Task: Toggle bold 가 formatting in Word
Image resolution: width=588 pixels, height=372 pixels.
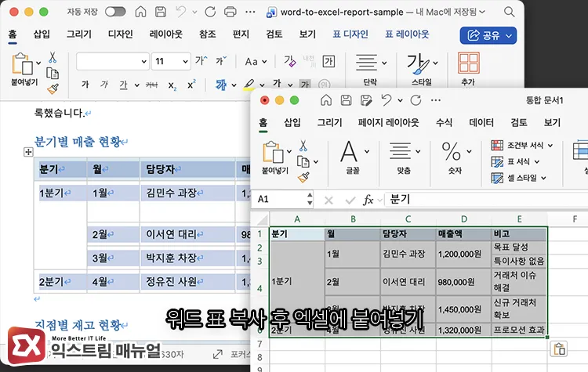Action: 85,85
